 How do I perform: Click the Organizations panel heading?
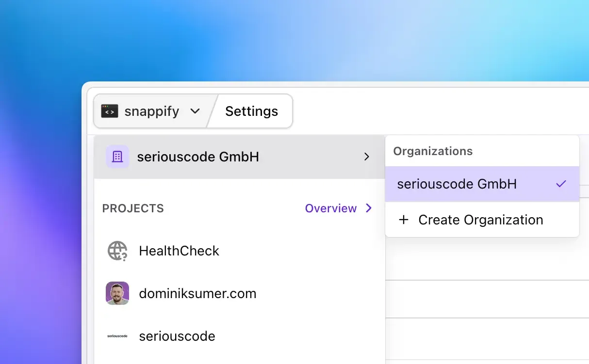point(432,151)
